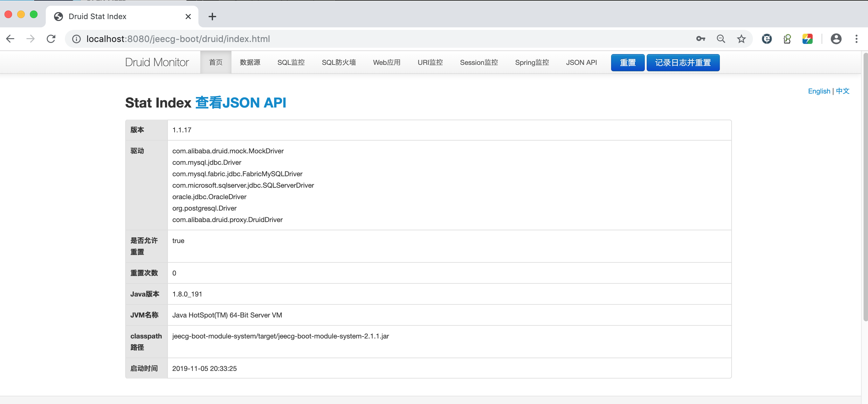Screen dimensions: 868x404
Task: Click the colorful lightning extension icon
Action: pyautogui.click(x=807, y=39)
